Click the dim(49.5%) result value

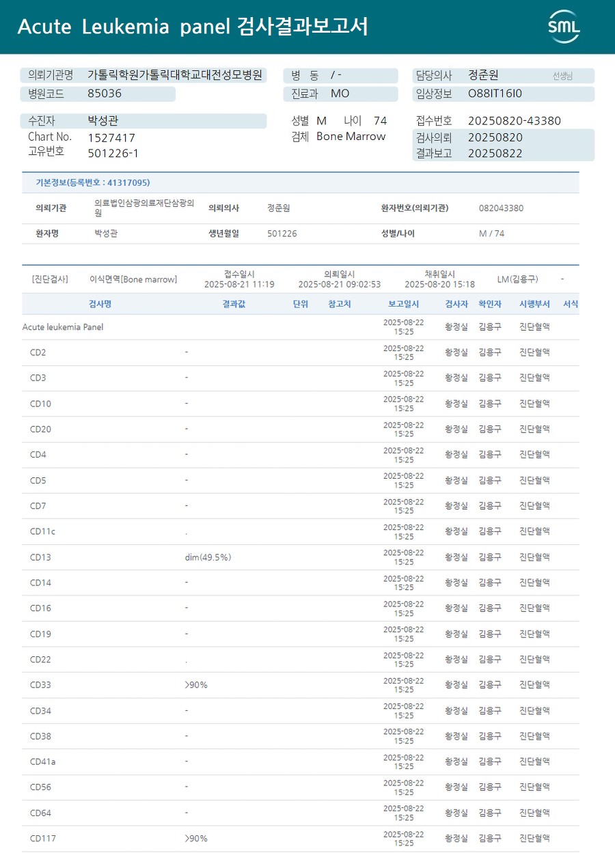click(x=208, y=557)
